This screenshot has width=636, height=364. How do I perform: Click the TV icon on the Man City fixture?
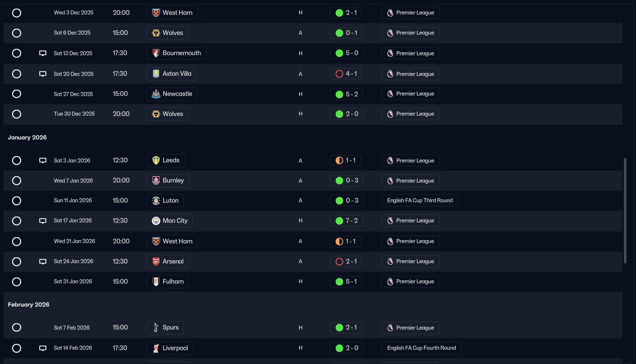coord(43,221)
